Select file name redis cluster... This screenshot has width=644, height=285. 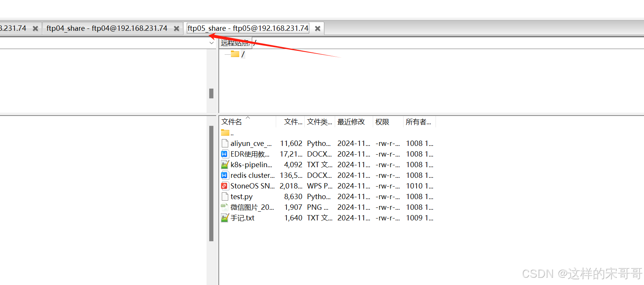[x=253, y=176]
